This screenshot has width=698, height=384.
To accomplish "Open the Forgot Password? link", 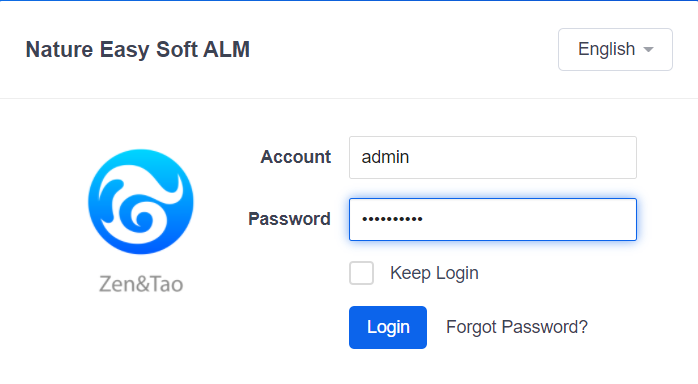I will coord(517,327).
